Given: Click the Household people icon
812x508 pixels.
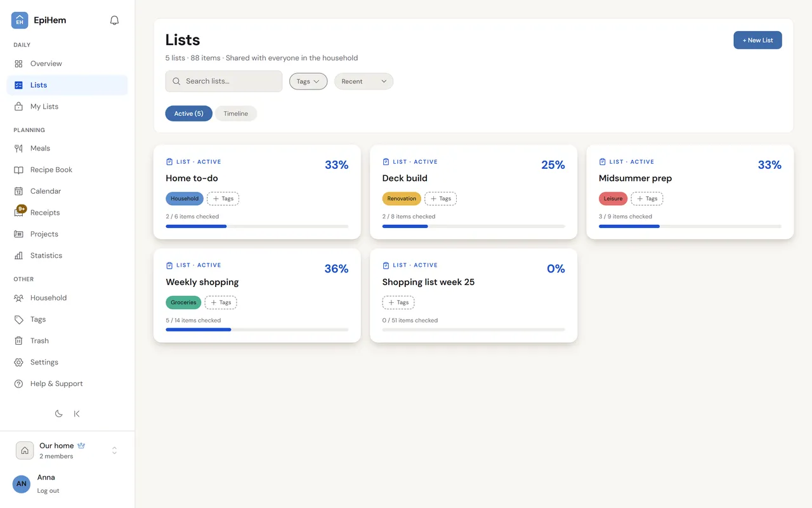Looking at the screenshot, I should click(x=18, y=298).
